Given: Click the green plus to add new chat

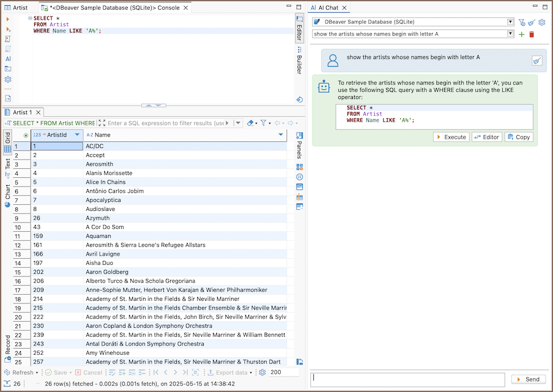Looking at the screenshot, I should tap(522, 34).
